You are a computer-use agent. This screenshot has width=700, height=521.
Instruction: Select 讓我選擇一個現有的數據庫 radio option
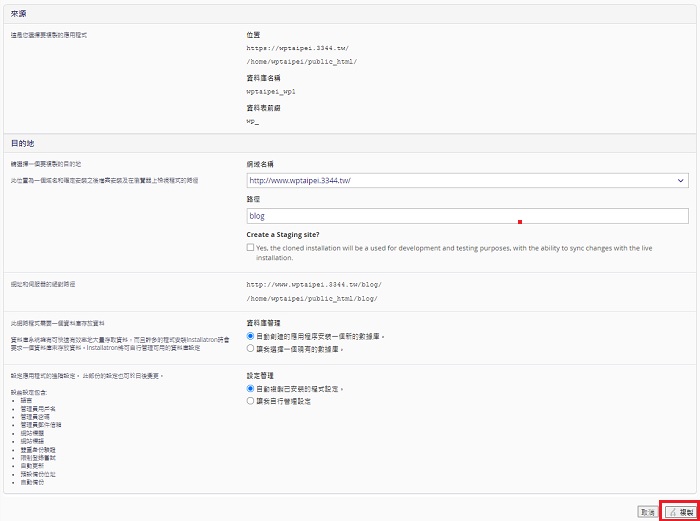[250, 349]
